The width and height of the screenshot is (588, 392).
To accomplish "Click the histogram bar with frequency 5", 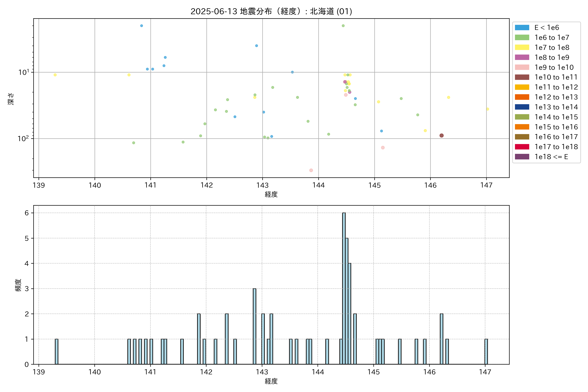I will [x=347, y=301].
